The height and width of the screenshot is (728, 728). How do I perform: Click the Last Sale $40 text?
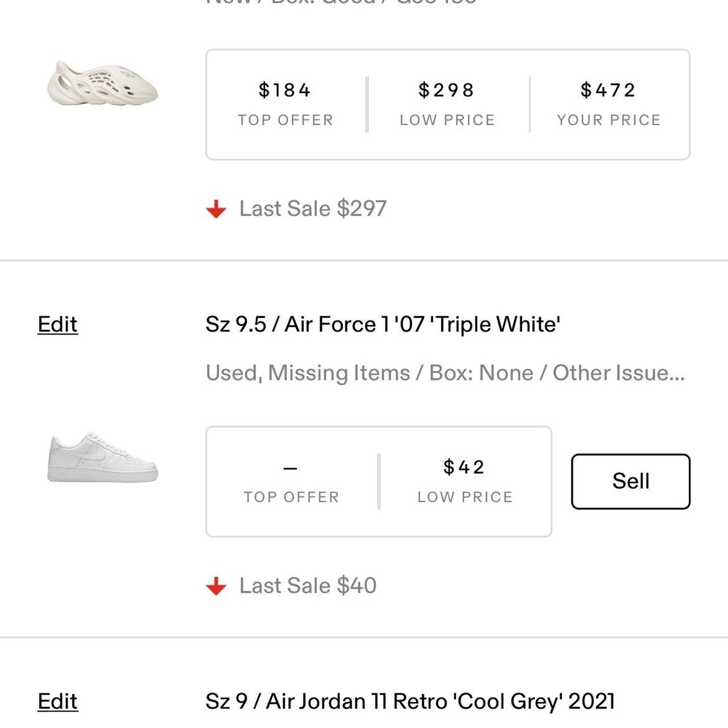point(307,585)
